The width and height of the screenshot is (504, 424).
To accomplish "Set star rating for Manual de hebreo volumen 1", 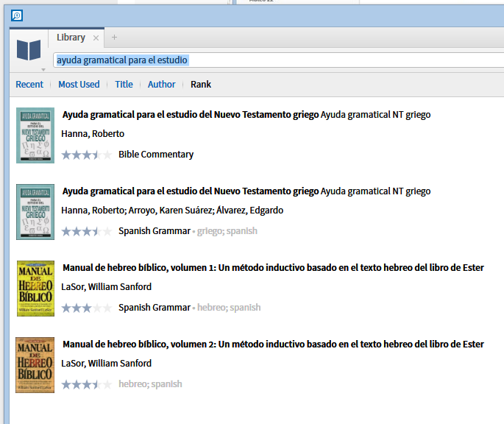I will (87, 308).
